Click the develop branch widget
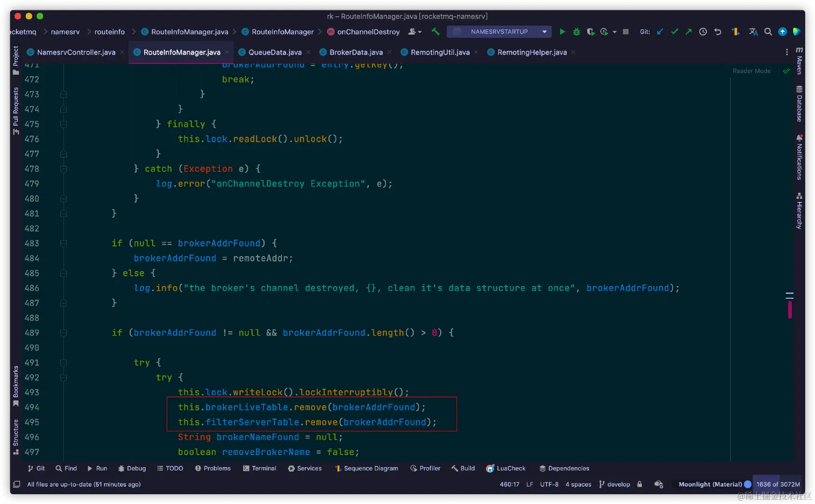Image resolution: width=815 pixels, height=504 pixels. [x=614, y=484]
